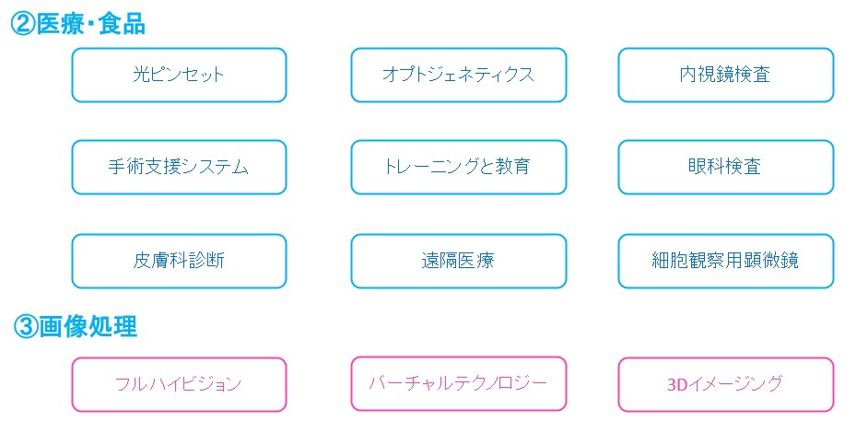Image resolution: width=868 pixels, height=433 pixels.
Task: Pick the 3D imaging pink-outlined box
Action: (725, 384)
